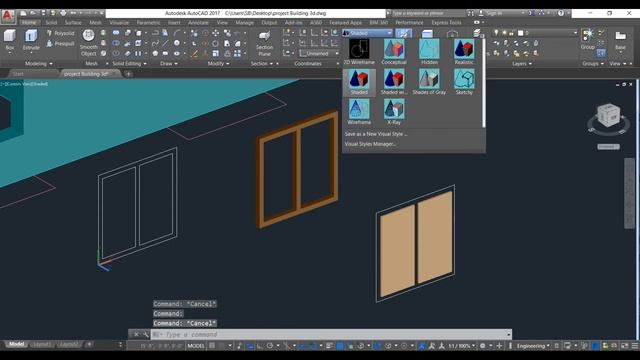Viewport: 640px width, 360px height.
Task: Pick the Realistic visual style
Action: click(x=464, y=51)
